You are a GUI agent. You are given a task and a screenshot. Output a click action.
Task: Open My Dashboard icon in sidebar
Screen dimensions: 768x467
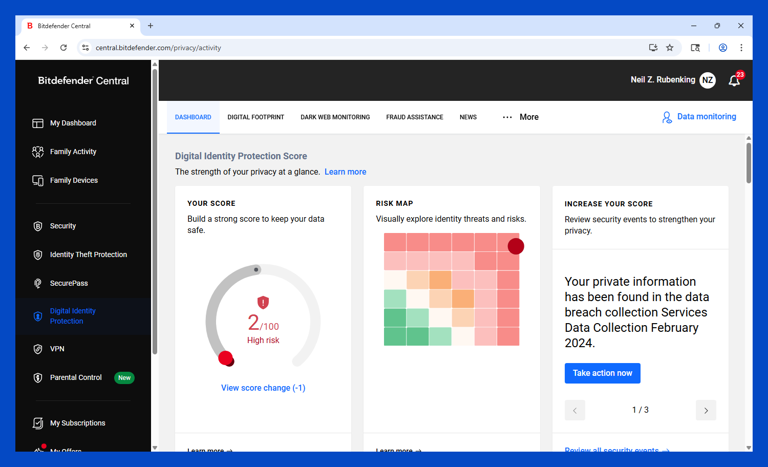click(38, 123)
